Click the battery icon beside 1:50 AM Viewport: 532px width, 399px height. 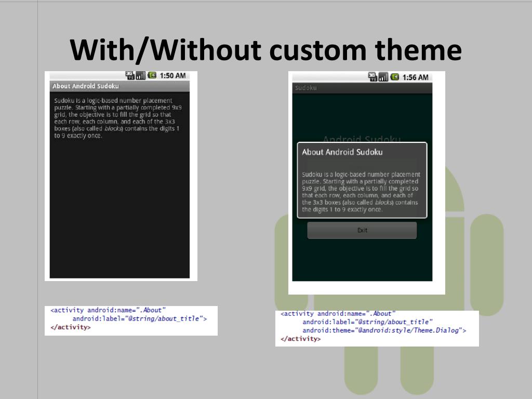152,75
